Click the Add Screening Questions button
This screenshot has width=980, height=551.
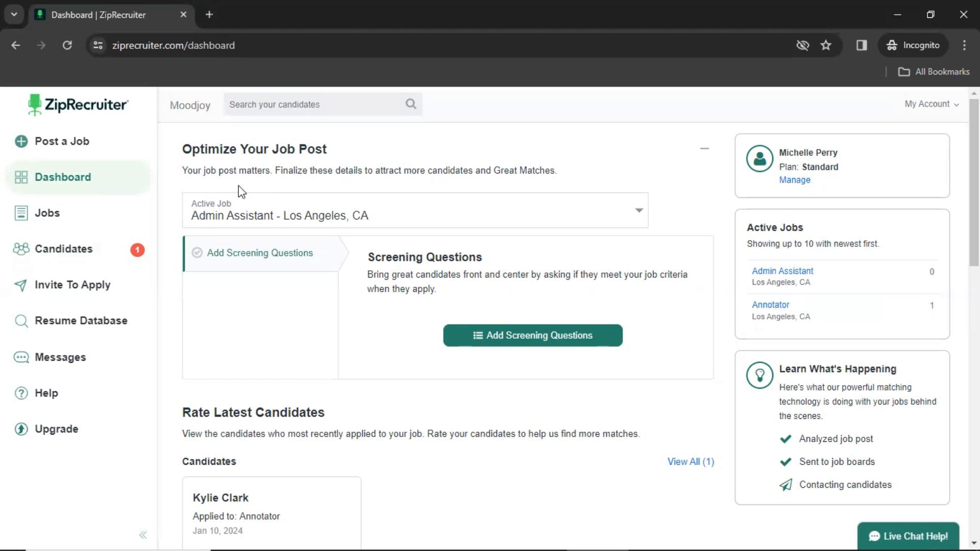[x=532, y=335]
